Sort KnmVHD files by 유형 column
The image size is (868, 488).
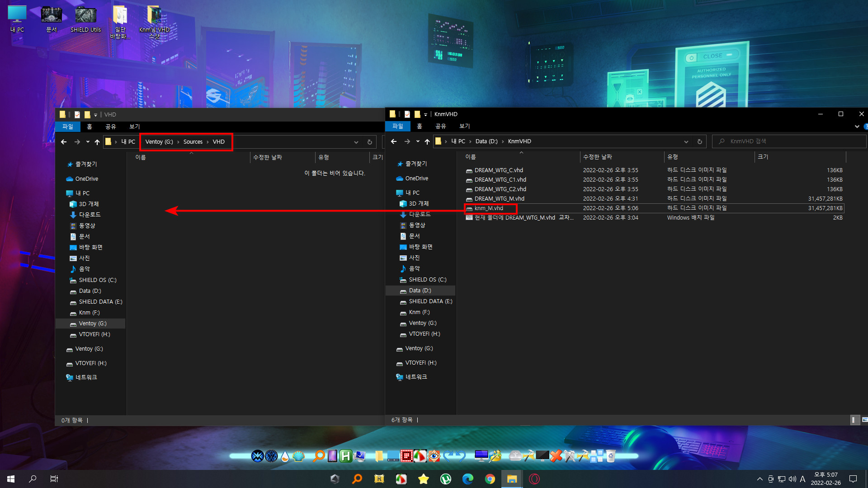pos(709,157)
